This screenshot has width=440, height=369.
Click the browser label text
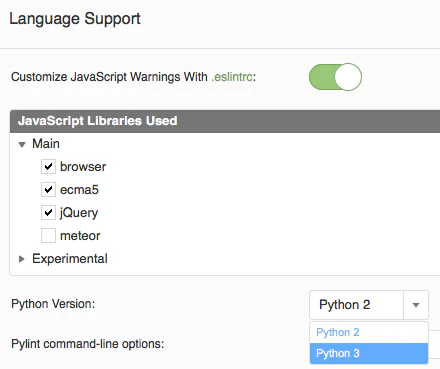click(x=83, y=167)
